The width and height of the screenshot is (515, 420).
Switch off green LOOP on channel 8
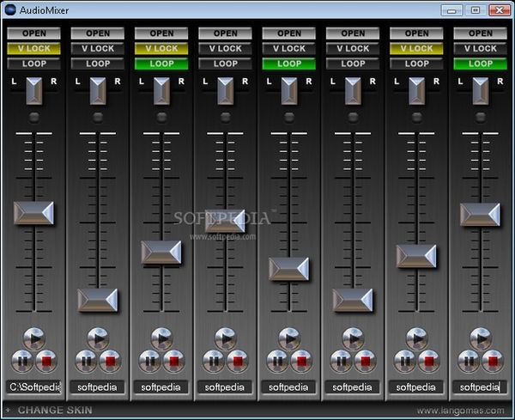tap(480, 64)
